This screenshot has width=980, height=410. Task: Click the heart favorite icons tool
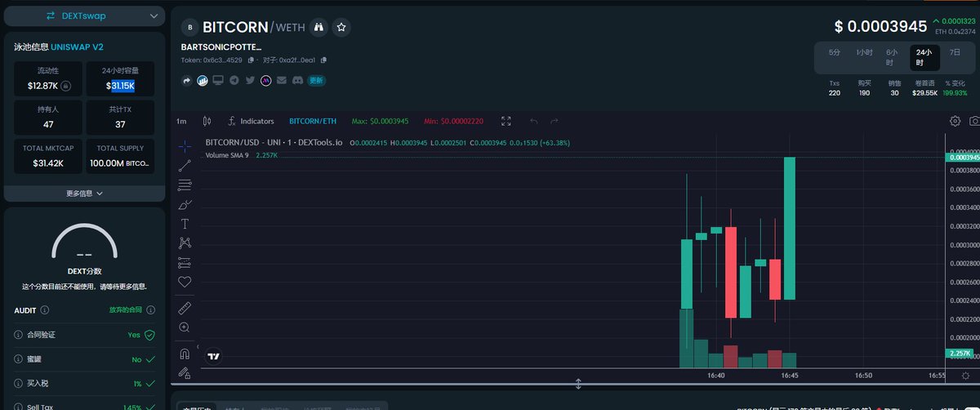click(x=185, y=283)
